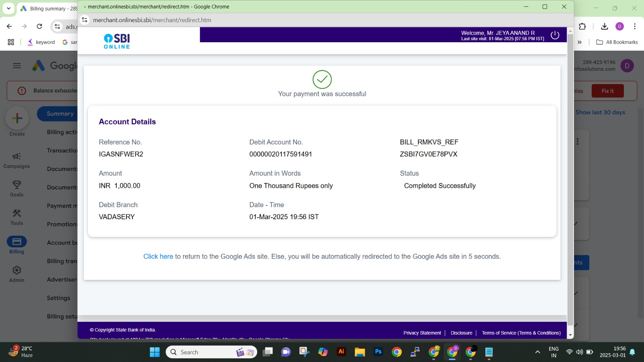Show hidden system tray icons
The width and height of the screenshot is (644, 362).
pyautogui.click(x=537, y=352)
